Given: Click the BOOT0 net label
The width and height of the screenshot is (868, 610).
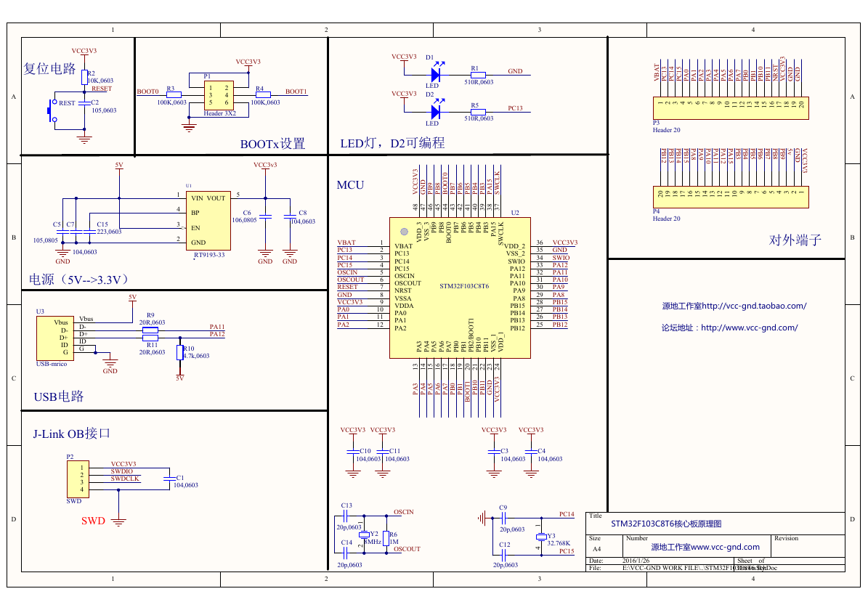Looking at the screenshot, I should 147,91.
